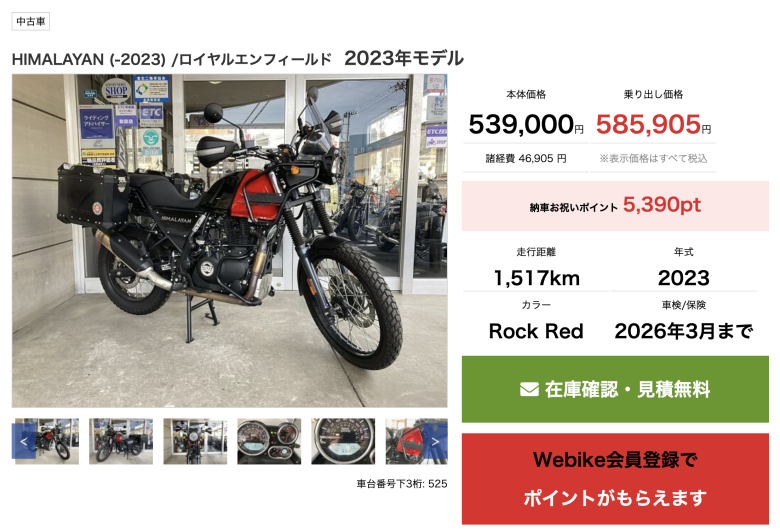Viewport: 780px width, 531px height.
Task: Click the envelope icon on green button
Action: tap(529, 389)
